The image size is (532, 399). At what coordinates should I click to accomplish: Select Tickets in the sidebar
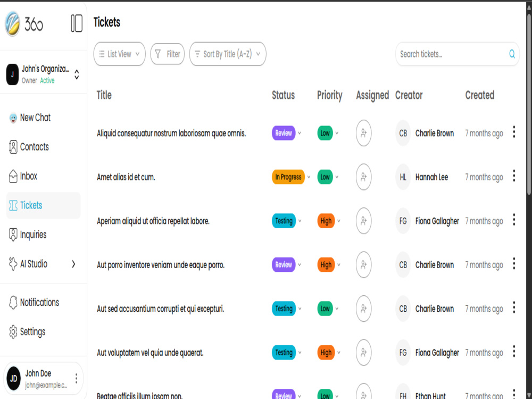click(43, 205)
